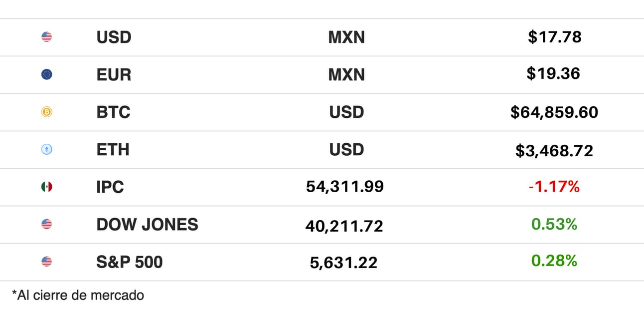Select the USD currency label in first row
Viewport: 644px width, 316px height.
(114, 37)
